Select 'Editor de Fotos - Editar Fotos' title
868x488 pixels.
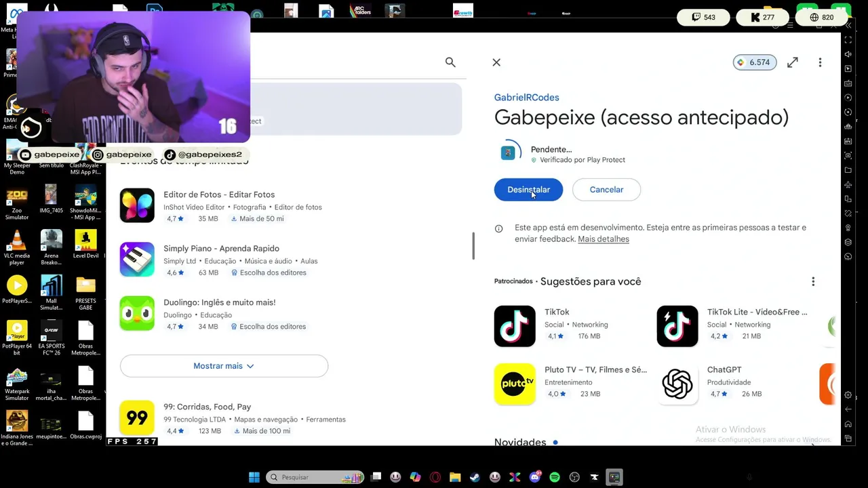pyautogui.click(x=219, y=195)
